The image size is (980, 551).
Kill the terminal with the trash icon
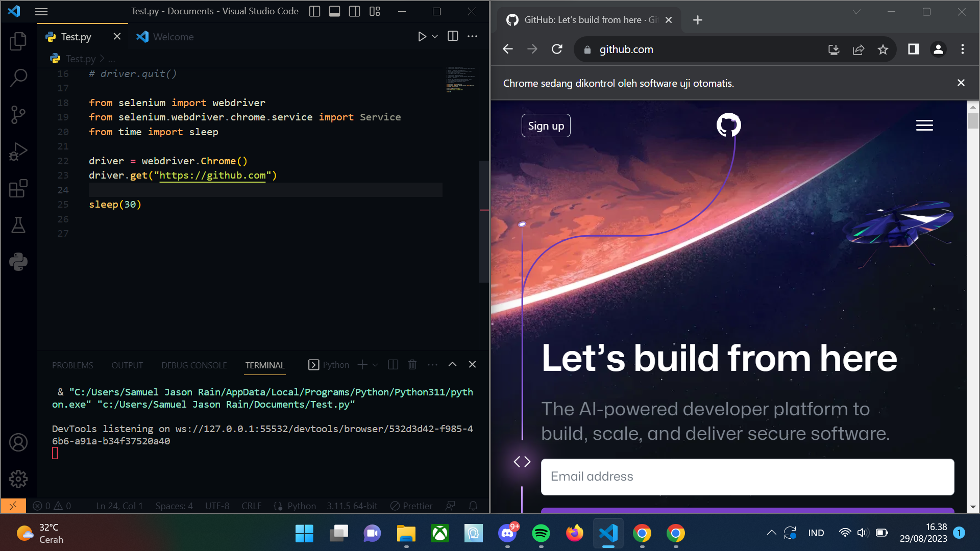click(x=412, y=365)
